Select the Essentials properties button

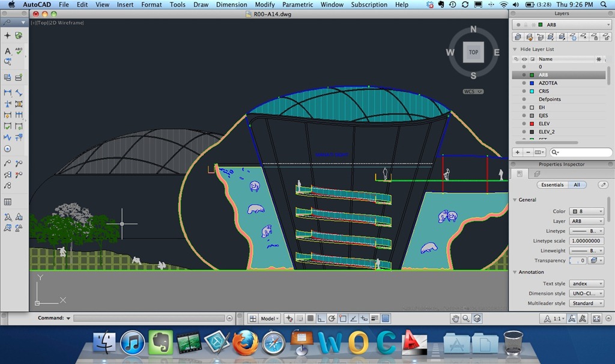click(553, 185)
